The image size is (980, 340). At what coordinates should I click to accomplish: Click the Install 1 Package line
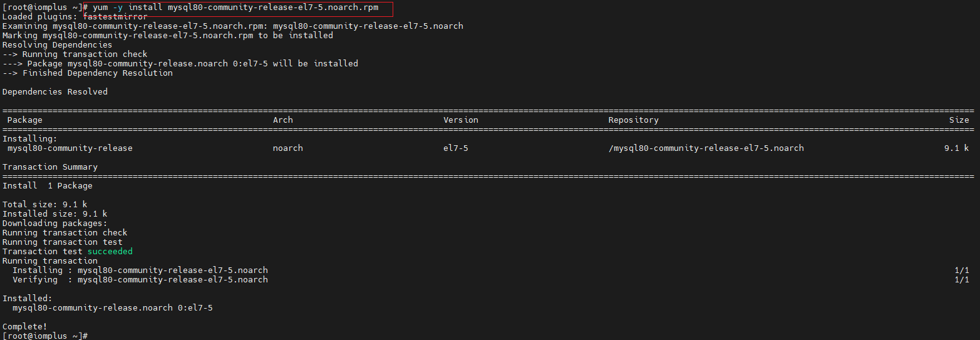pyautogui.click(x=48, y=186)
